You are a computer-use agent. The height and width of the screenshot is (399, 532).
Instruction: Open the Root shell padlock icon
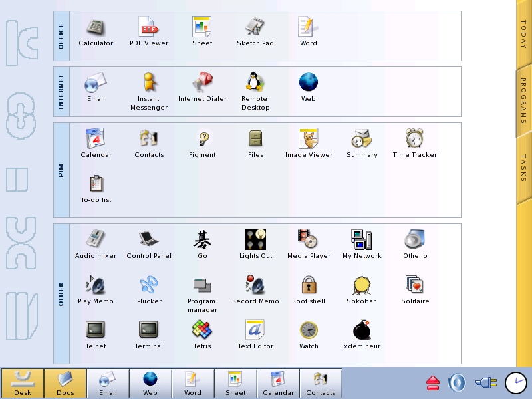(x=309, y=289)
